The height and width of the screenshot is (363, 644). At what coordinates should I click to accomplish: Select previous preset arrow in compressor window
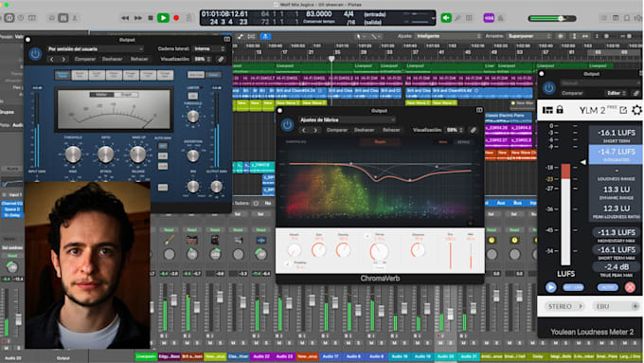(52, 59)
